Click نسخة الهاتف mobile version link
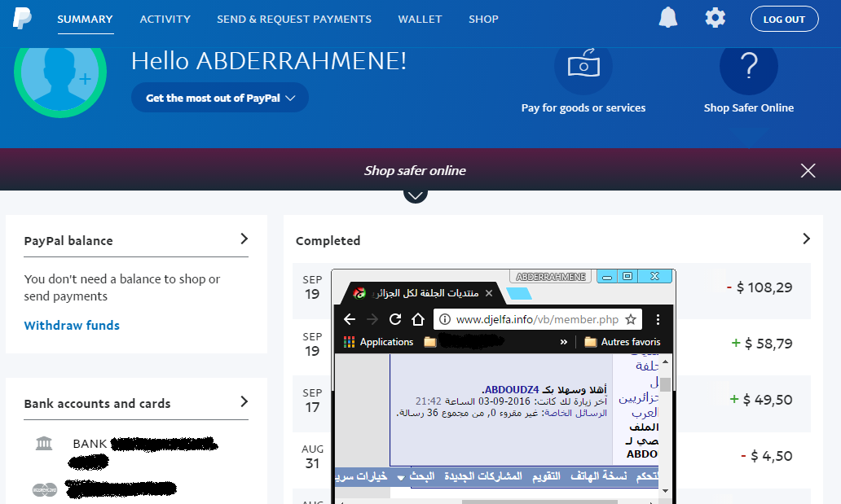 tap(599, 476)
